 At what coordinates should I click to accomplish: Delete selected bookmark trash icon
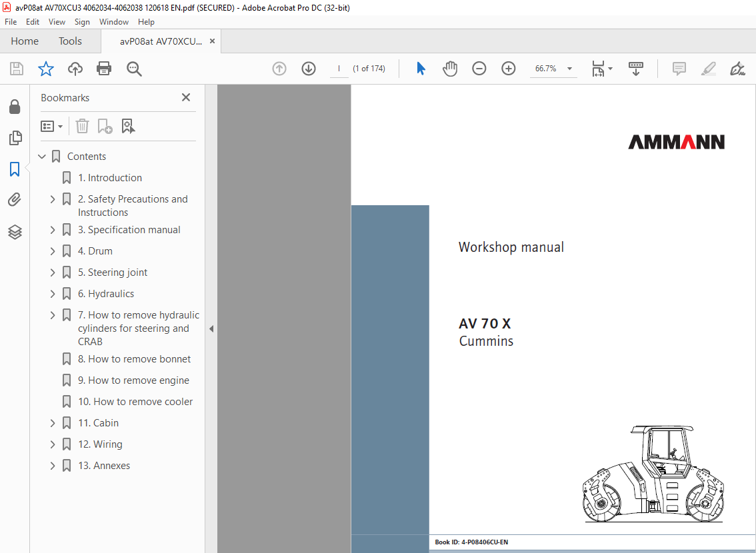(83, 126)
